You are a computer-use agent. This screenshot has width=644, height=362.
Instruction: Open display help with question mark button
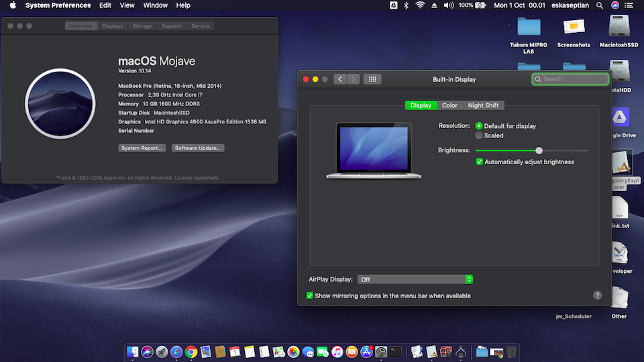597,296
